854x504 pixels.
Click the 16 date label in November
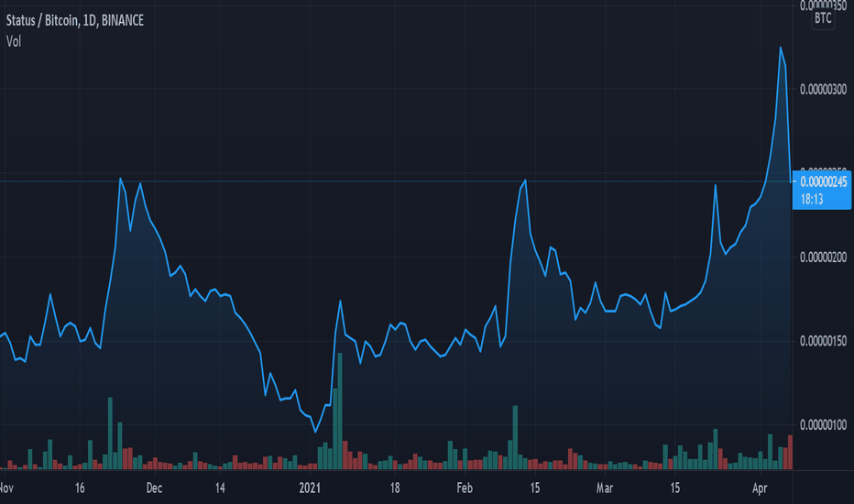(x=80, y=488)
